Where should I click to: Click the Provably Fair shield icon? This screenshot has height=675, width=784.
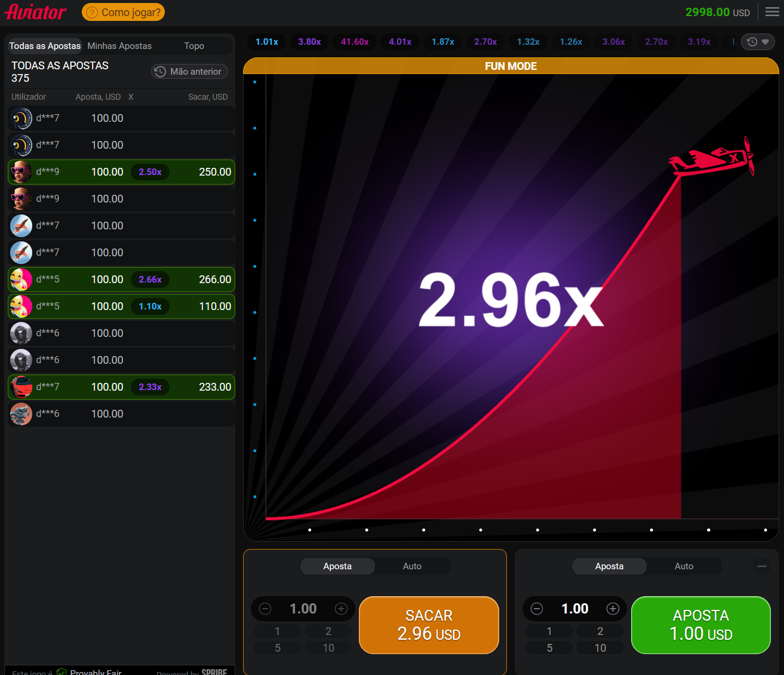pos(62,671)
